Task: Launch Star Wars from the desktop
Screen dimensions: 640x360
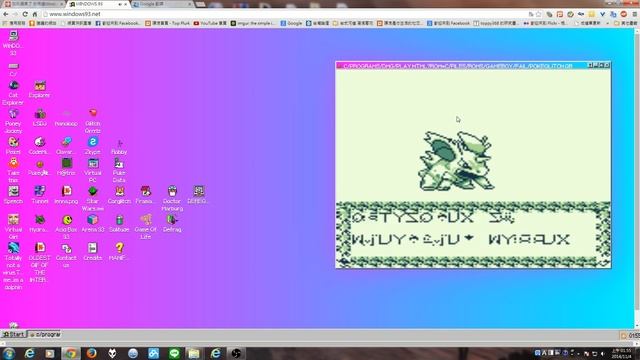Action: coord(93,199)
